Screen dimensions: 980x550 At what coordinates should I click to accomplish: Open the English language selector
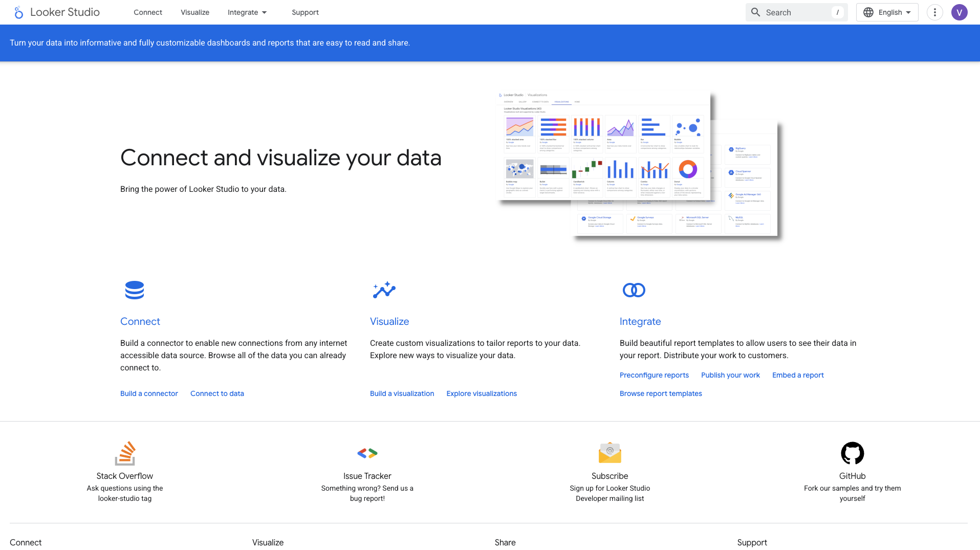(887, 12)
